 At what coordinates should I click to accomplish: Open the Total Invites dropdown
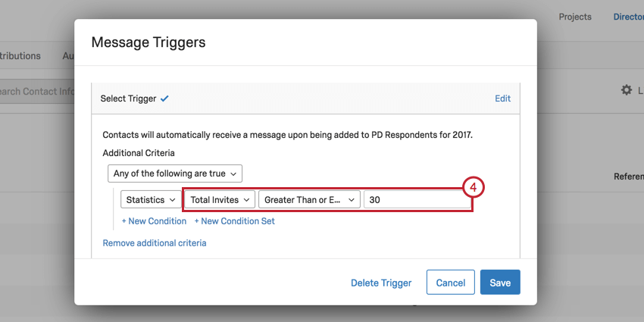pos(220,200)
